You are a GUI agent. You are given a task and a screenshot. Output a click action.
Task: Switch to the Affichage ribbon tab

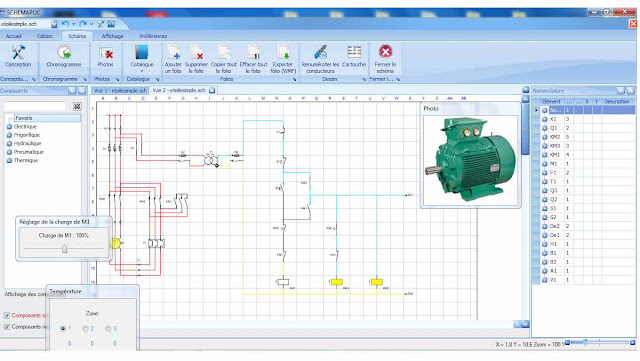[112, 36]
